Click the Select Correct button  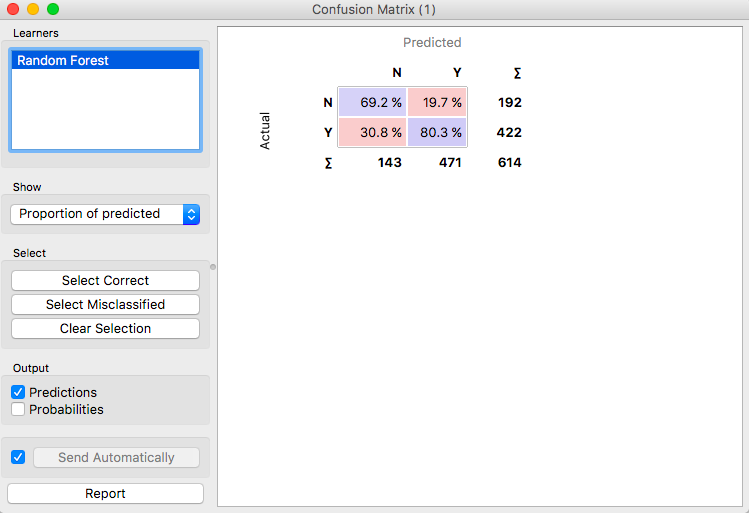[105, 281]
